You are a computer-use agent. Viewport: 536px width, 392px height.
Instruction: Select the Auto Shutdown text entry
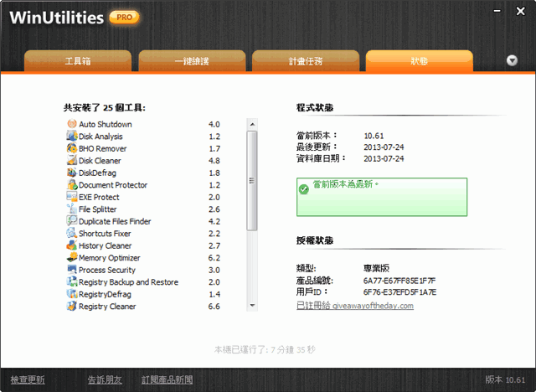pos(106,124)
